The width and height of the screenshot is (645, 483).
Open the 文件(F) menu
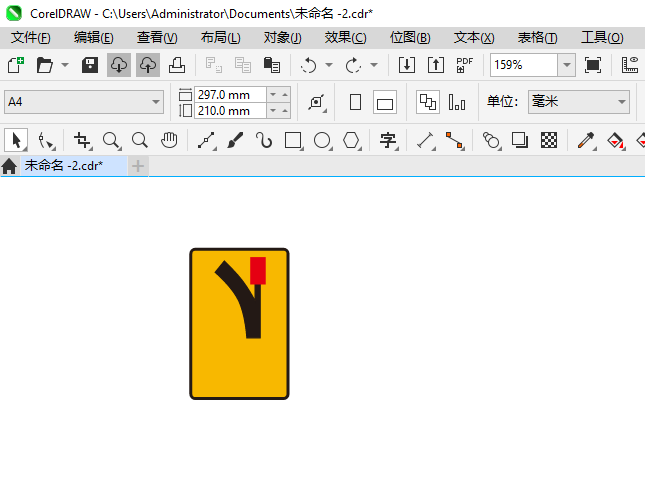click(30, 38)
